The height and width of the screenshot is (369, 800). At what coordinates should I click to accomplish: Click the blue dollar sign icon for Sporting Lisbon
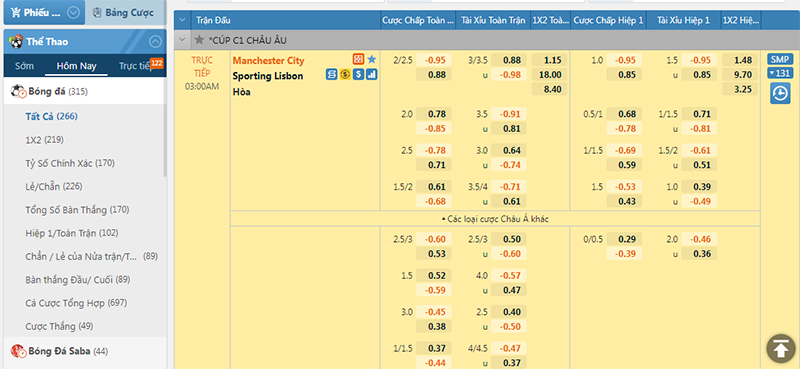pos(358,75)
